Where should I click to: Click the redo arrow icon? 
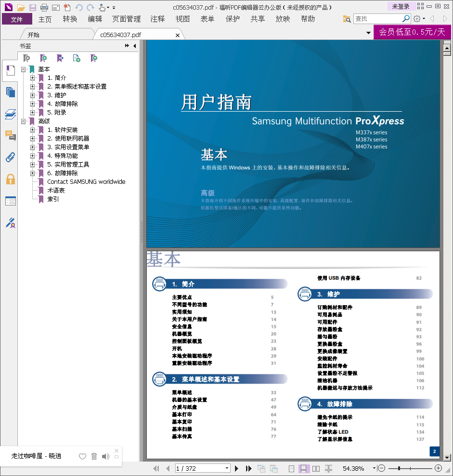(90, 7)
